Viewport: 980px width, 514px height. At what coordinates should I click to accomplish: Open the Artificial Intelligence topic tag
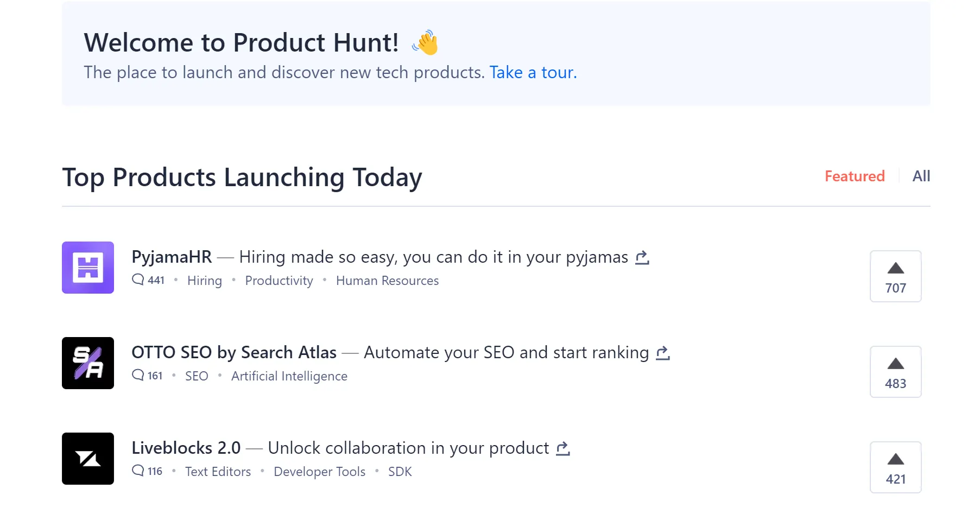(x=289, y=376)
